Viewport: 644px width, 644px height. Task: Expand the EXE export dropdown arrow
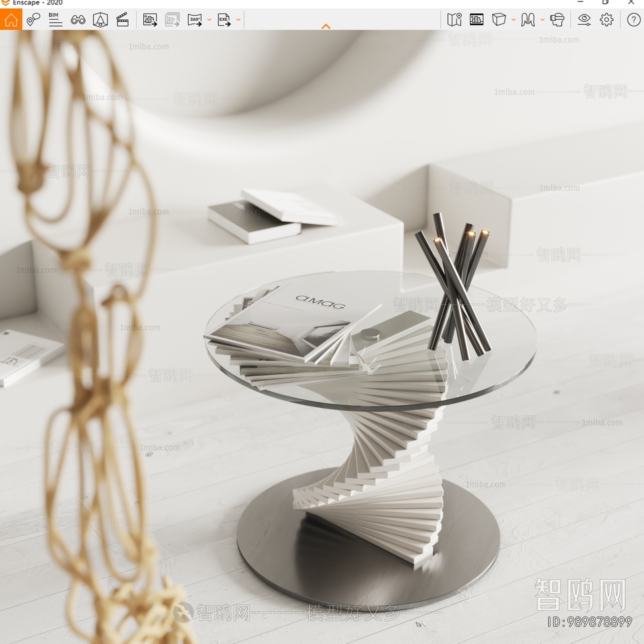click(x=238, y=19)
